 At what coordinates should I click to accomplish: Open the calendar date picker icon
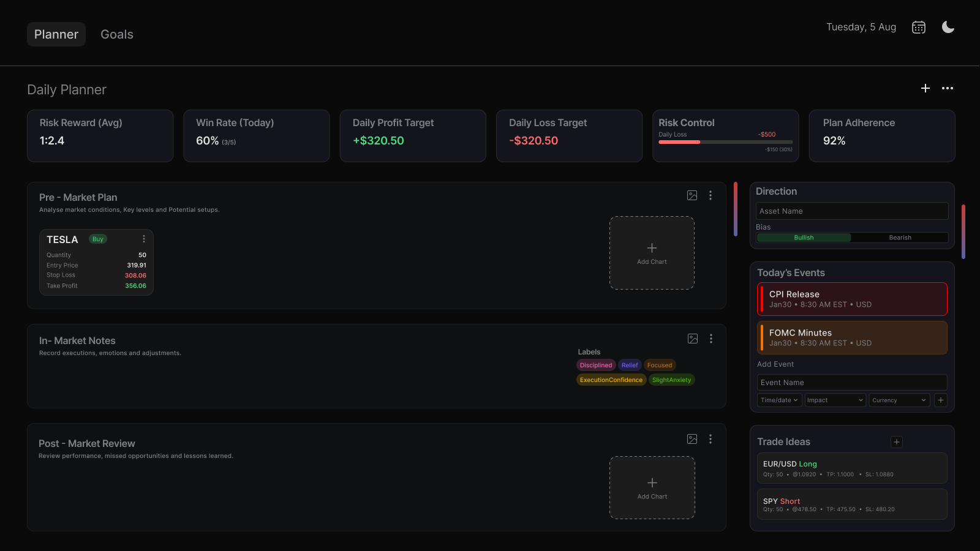pyautogui.click(x=918, y=28)
